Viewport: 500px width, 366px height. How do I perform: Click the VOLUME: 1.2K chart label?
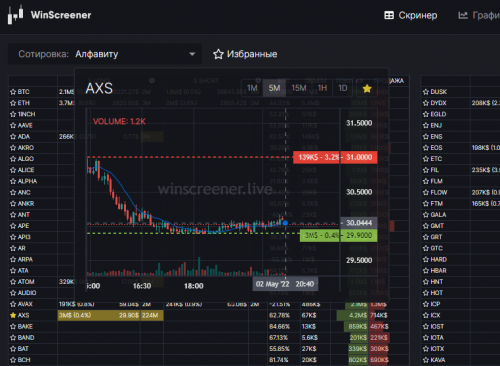tap(119, 121)
